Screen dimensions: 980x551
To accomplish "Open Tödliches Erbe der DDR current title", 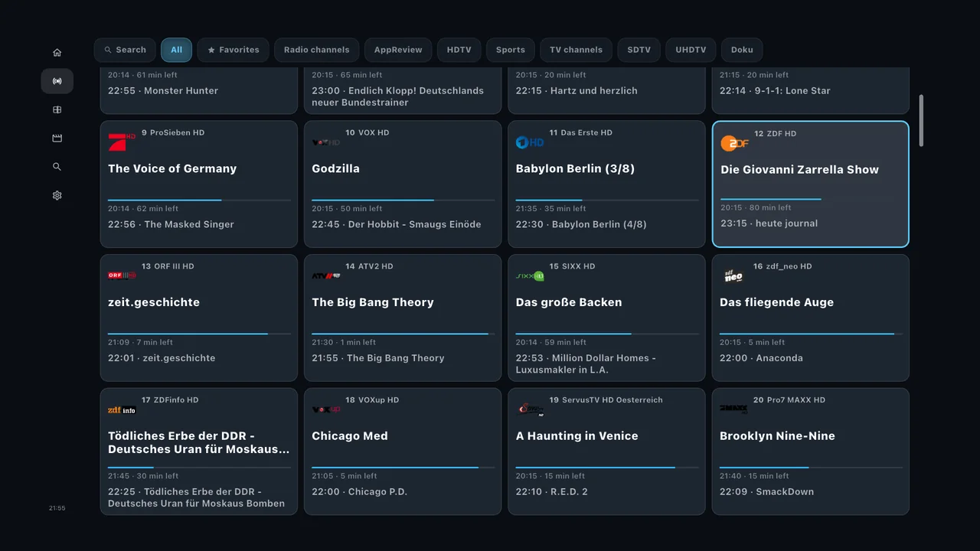I will 199,442.
